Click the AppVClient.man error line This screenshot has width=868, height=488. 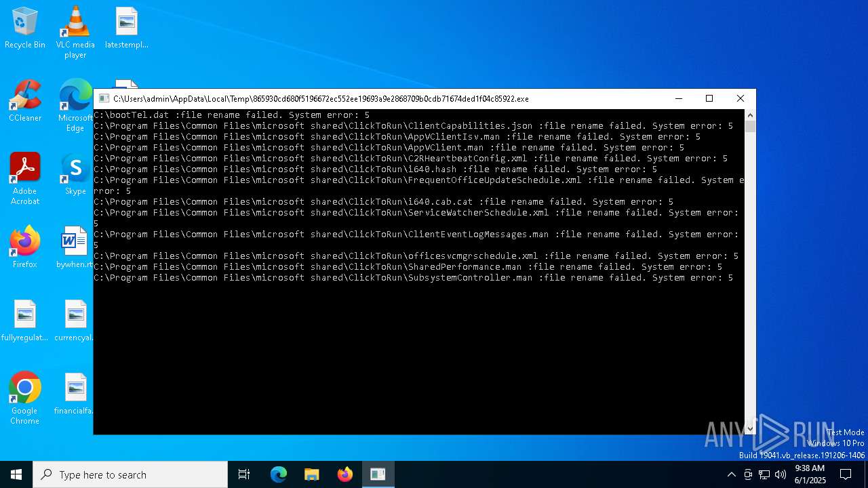click(x=389, y=148)
